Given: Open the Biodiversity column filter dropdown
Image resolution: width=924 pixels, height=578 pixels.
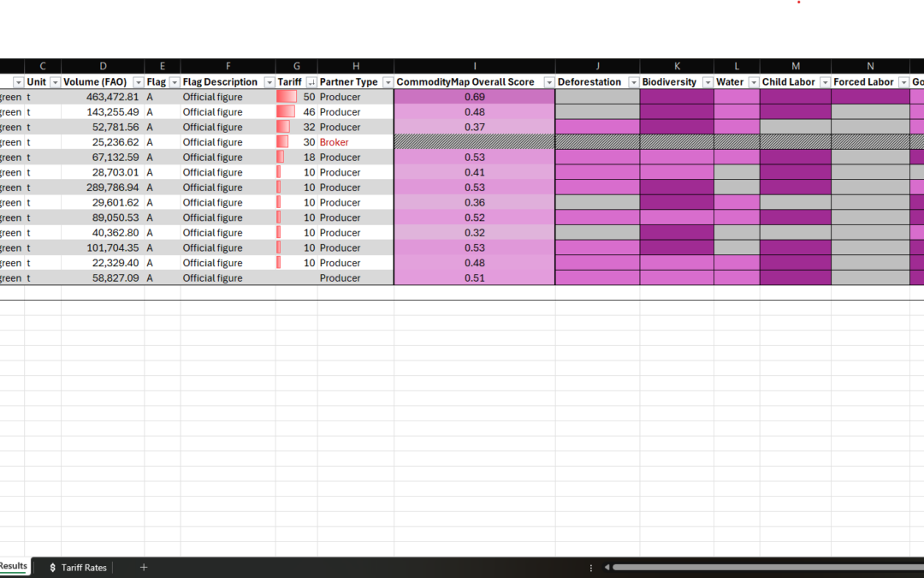Looking at the screenshot, I should coord(707,82).
